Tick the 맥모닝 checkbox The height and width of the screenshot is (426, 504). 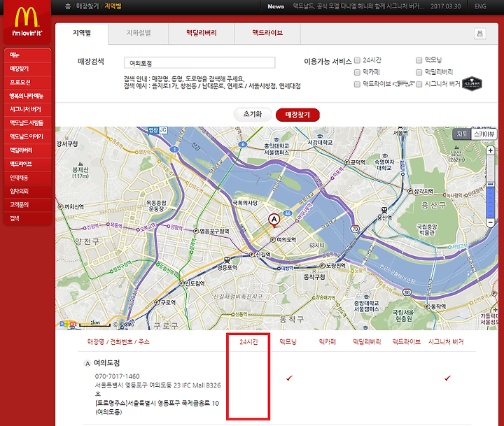419,60
